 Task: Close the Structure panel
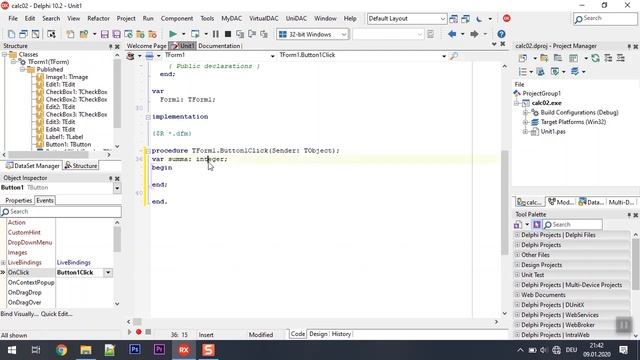click(x=117, y=47)
